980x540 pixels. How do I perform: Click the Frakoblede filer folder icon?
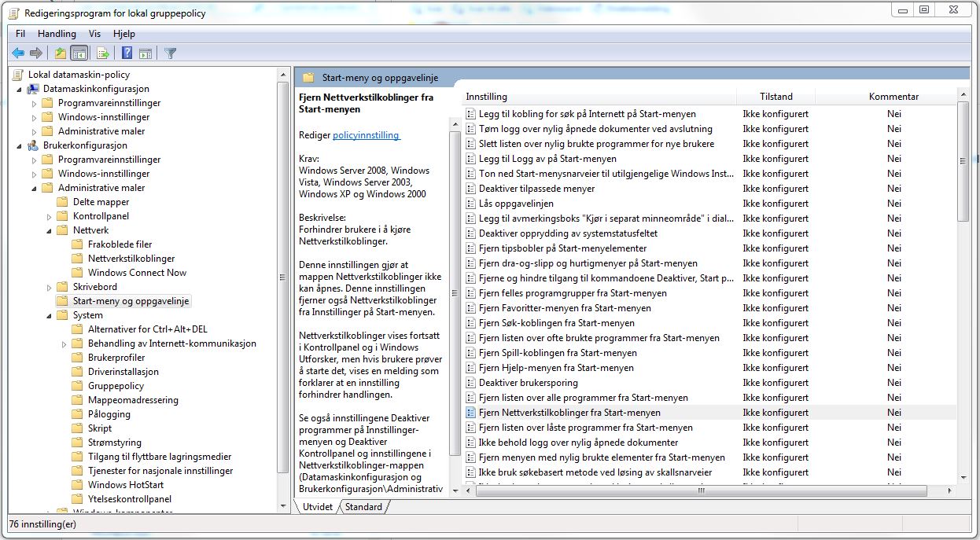tap(77, 244)
